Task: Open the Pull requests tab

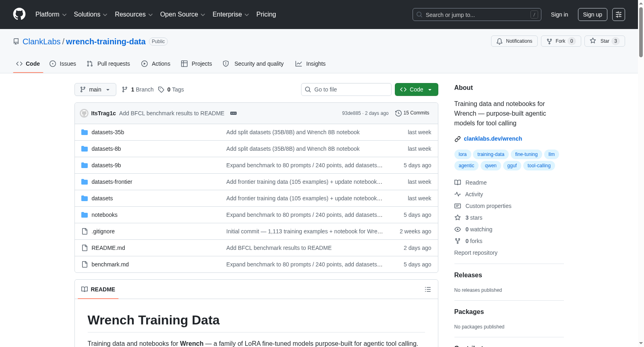Action: tap(108, 64)
